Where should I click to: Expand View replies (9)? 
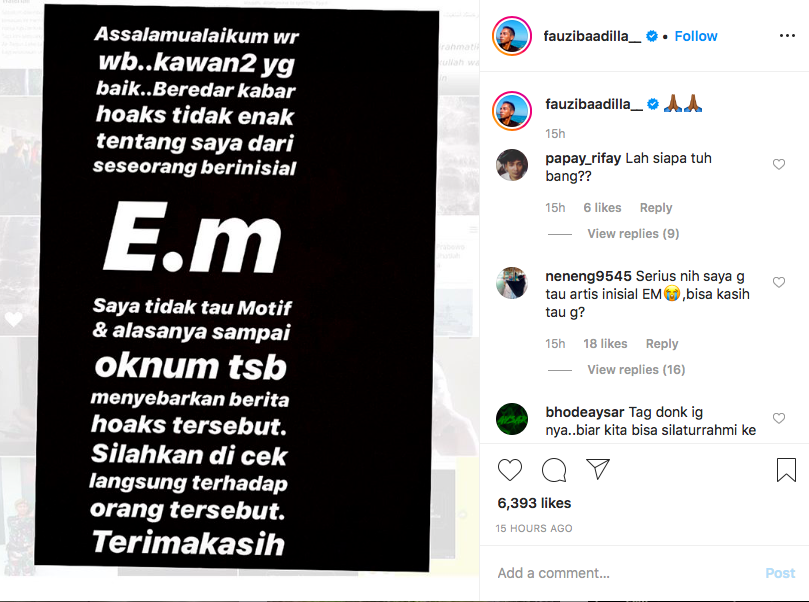pyautogui.click(x=633, y=234)
